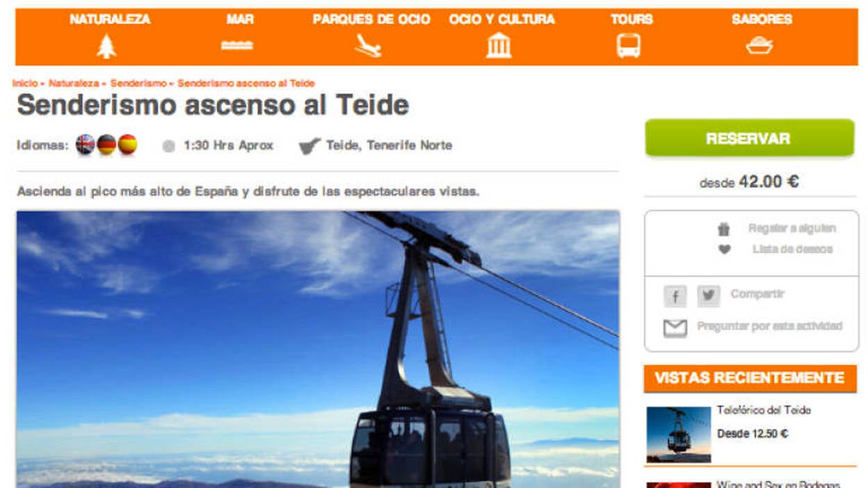Image resolution: width=868 pixels, height=488 pixels.
Task: Click the Facebook share icon
Action: coord(675,296)
